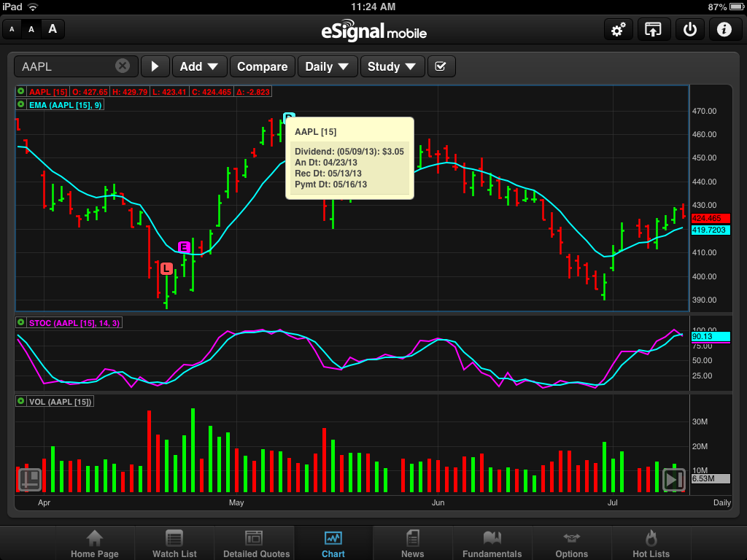Switch to the Watch List tab
This screenshot has width=747, height=560.
(x=174, y=544)
